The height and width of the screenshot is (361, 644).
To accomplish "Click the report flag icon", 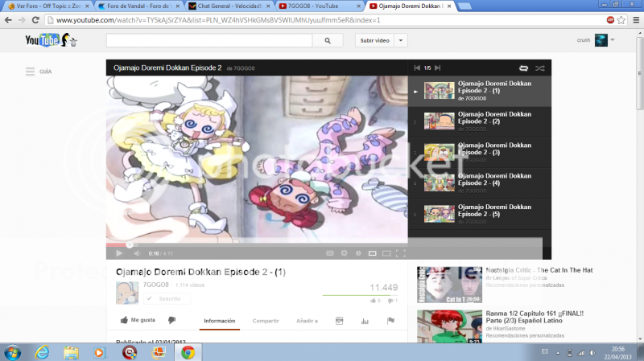I will coord(390,321).
